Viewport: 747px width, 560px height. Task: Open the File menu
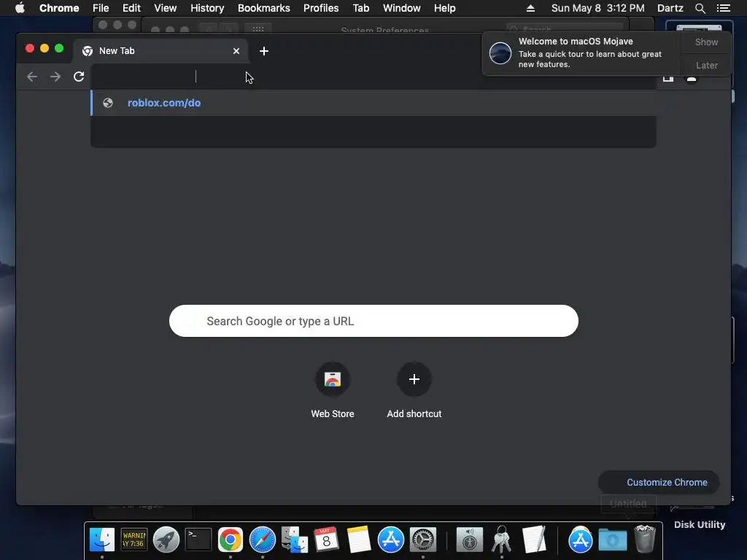click(x=101, y=8)
